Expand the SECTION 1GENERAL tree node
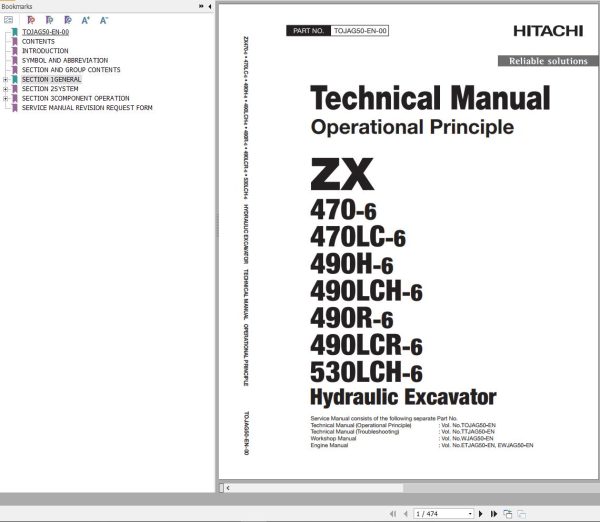Image resolution: width=600 pixels, height=522 pixels. (5, 80)
